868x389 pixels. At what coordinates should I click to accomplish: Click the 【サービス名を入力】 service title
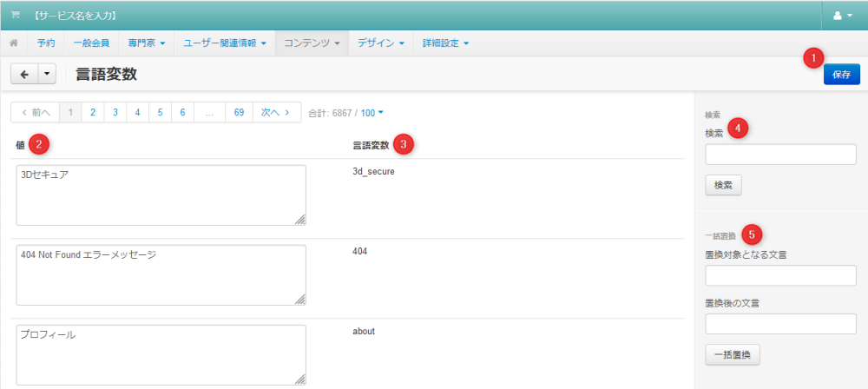pos(75,16)
